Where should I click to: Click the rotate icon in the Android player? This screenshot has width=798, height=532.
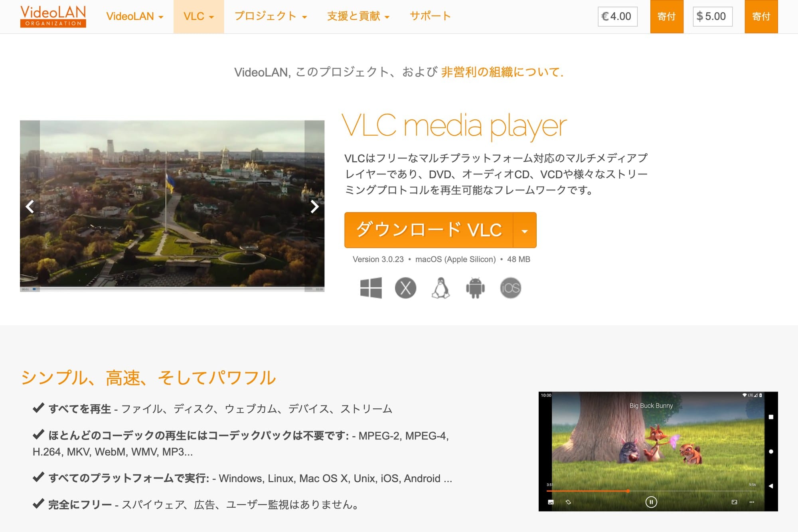[x=568, y=502]
